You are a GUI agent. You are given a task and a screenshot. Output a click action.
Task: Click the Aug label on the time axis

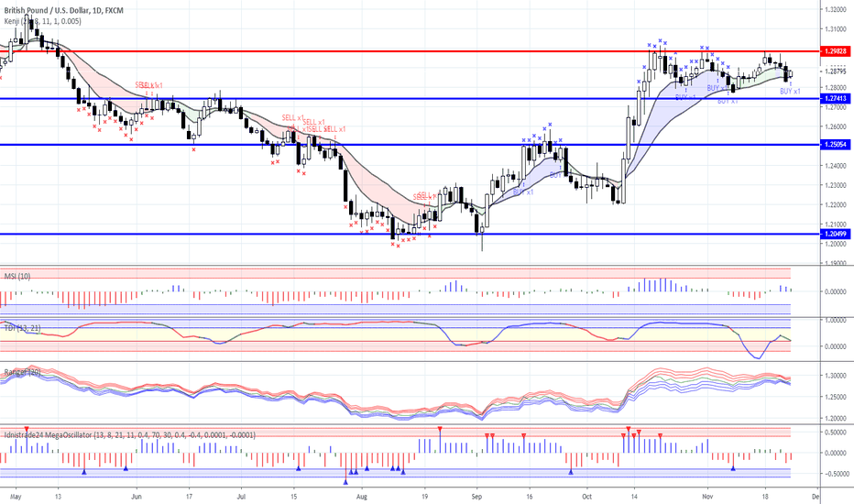[361, 496]
